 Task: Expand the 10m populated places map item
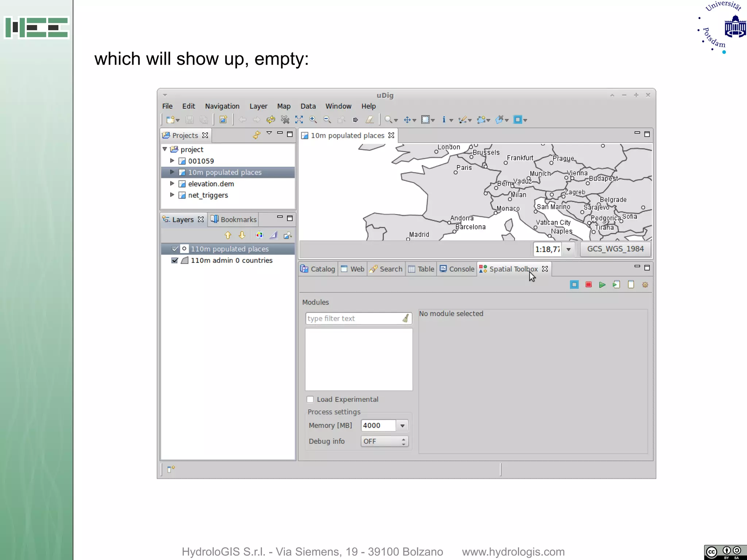pos(172,172)
